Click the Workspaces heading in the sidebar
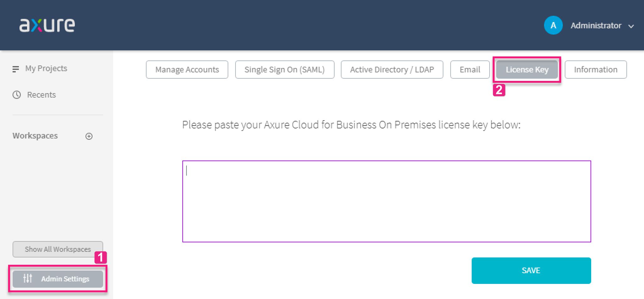 (x=35, y=136)
